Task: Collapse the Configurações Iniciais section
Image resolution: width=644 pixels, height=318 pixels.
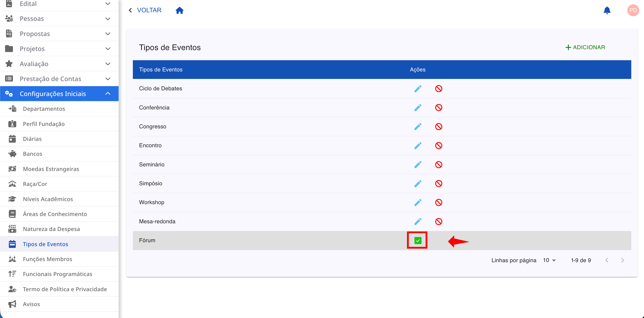Action: coord(59,94)
